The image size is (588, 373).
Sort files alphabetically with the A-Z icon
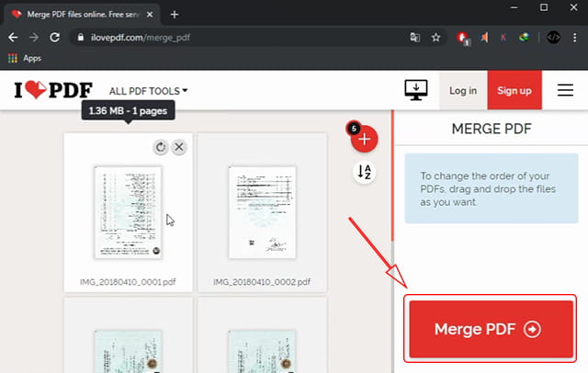tap(364, 172)
